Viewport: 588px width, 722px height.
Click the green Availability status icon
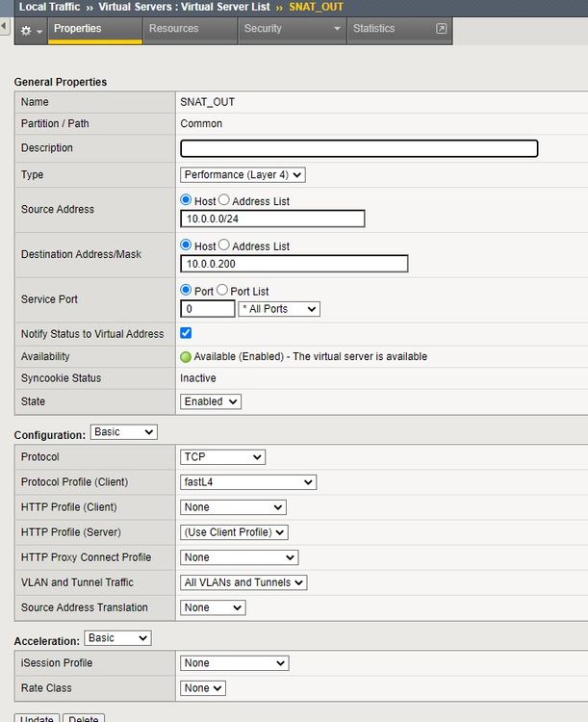click(x=186, y=356)
